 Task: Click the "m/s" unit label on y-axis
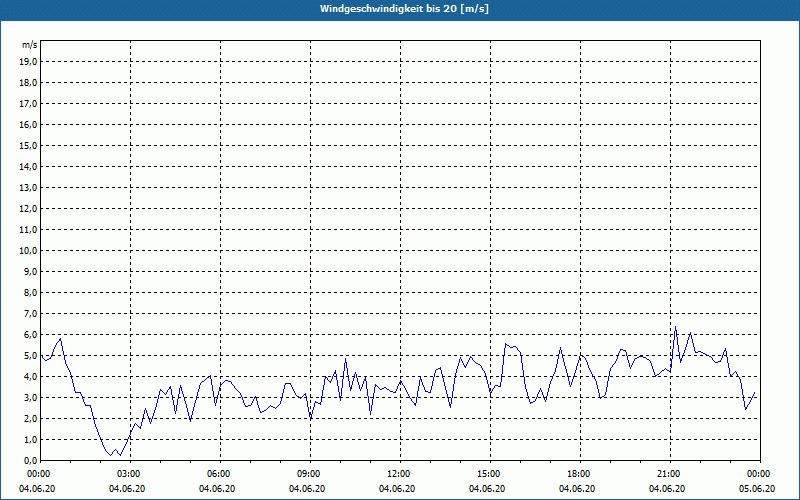[x=30, y=45]
